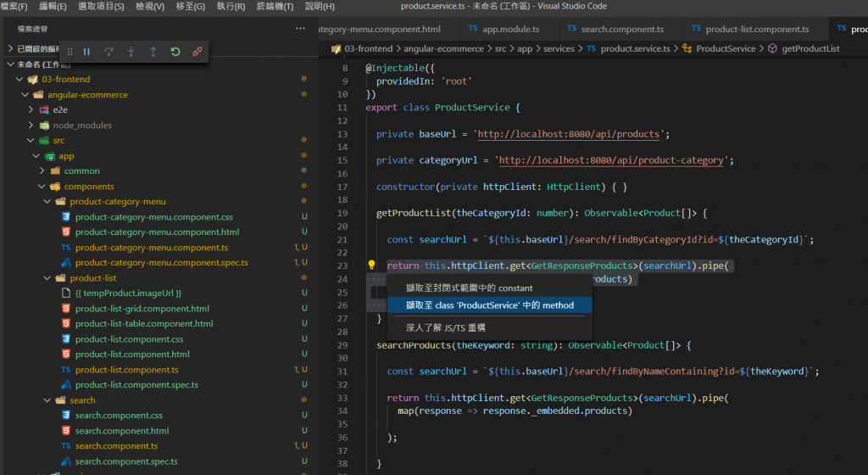Choose 擷取至 class 'ProductService' 中的 method

coord(489,305)
